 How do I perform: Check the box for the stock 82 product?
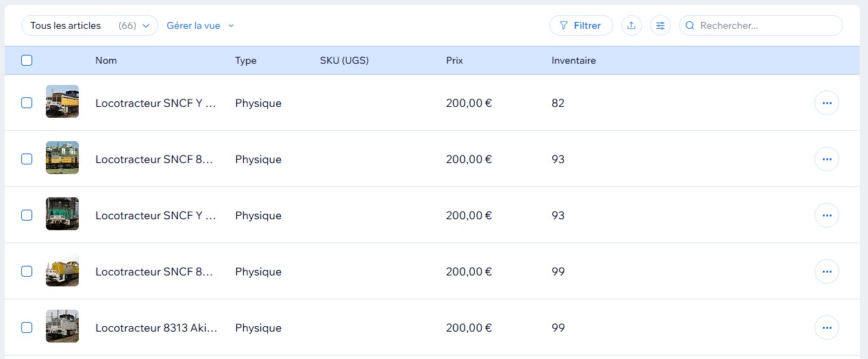coord(27,103)
